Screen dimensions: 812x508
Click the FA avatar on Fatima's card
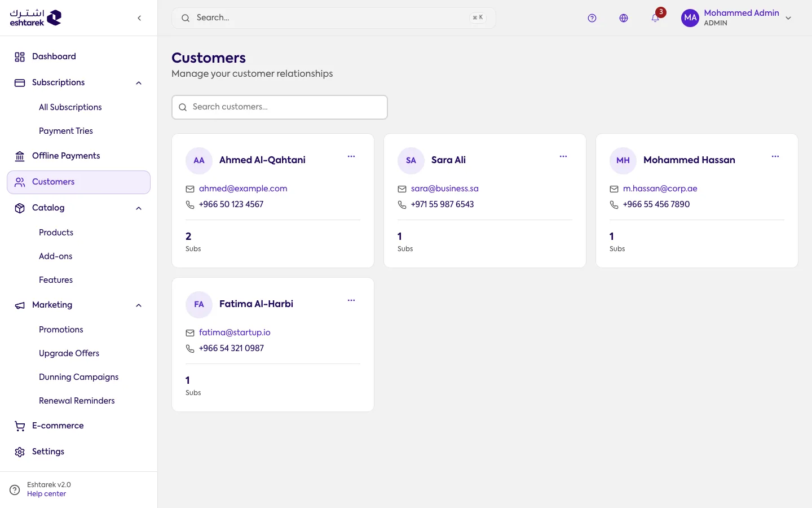click(x=199, y=304)
